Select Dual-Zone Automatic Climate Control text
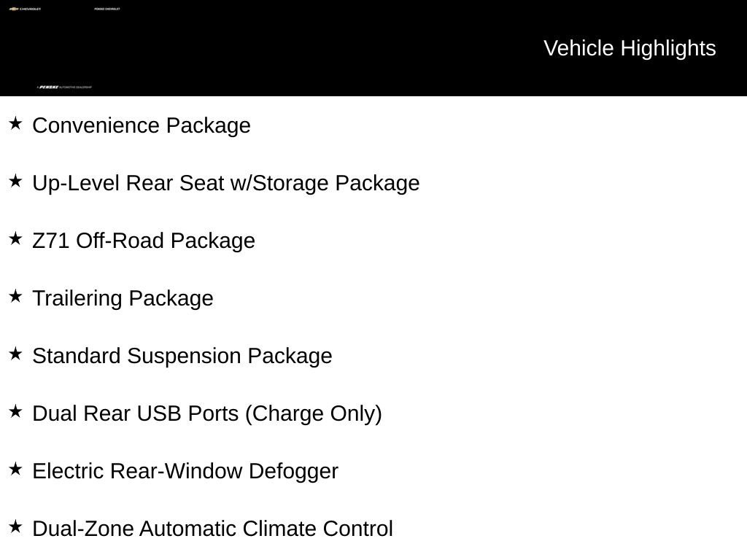Image resolution: width=747 pixels, height=560 pixels. (212, 529)
